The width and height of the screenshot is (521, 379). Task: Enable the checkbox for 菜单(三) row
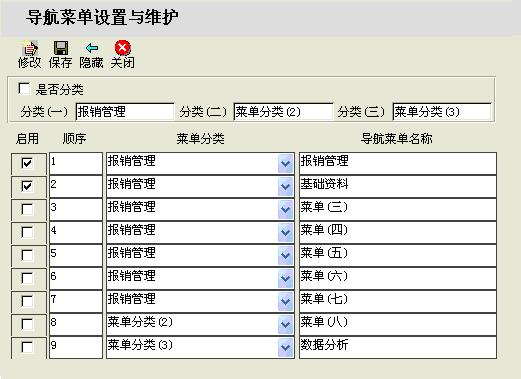tap(27, 209)
